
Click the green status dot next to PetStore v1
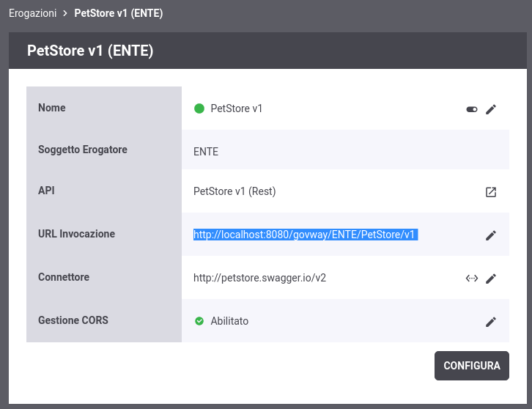pos(199,108)
